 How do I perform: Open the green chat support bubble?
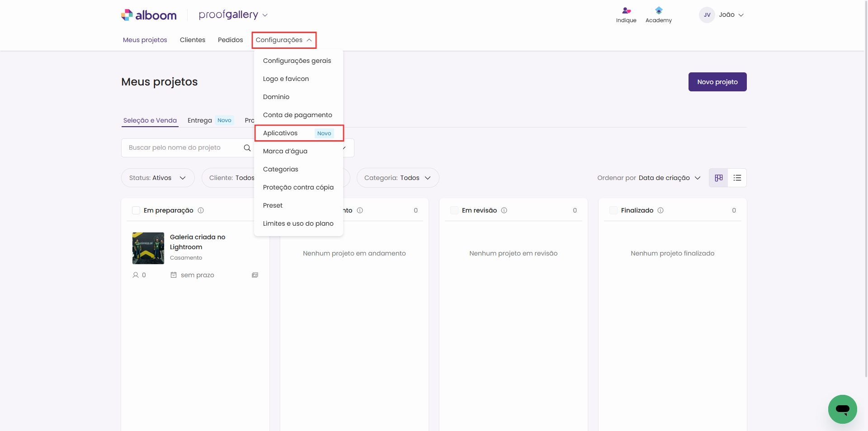pos(842,409)
